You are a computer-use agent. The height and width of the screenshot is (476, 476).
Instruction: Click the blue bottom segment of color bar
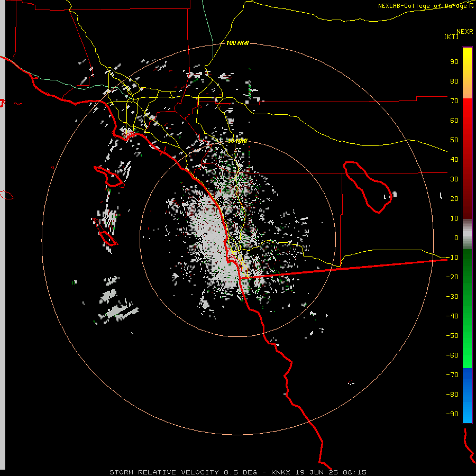[x=467, y=396]
